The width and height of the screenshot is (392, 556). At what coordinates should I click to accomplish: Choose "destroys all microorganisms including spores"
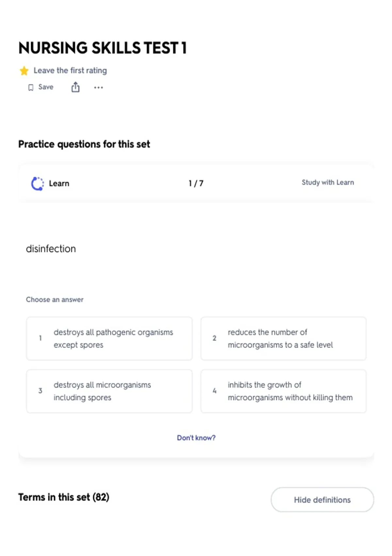pos(109,391)
